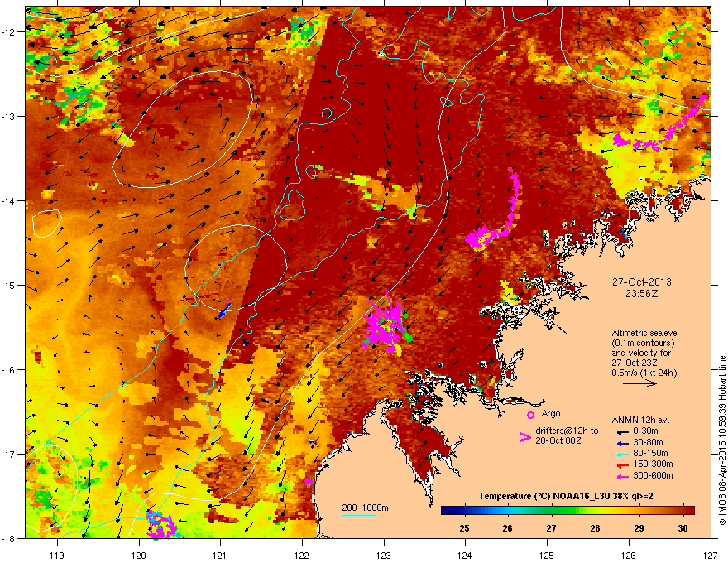The height and width of the screenshot is (563, 728).
Task: Click the 0.5m/s velocity scale arrow
Action: click(639, 383)
